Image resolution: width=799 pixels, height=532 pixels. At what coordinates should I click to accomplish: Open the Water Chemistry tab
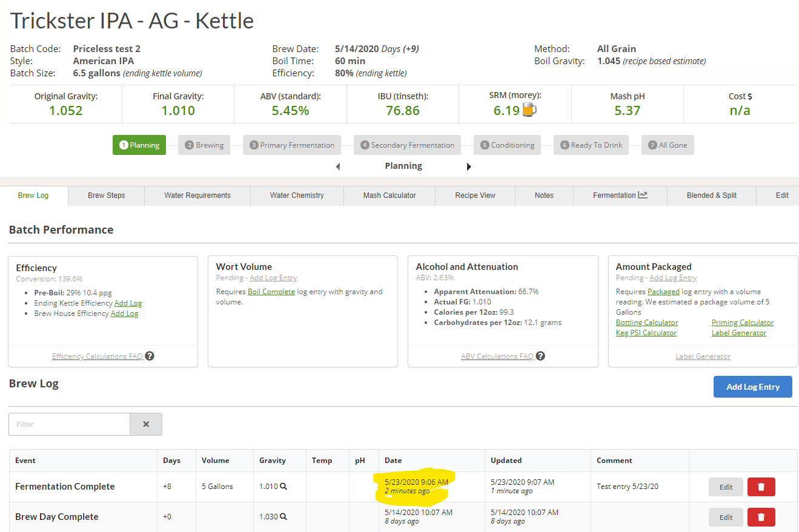[297, 195]
